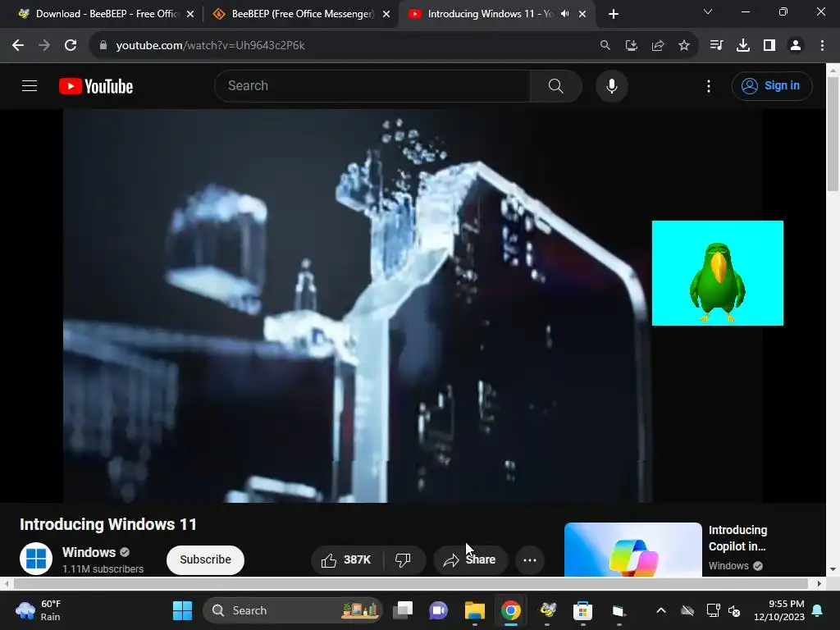Open Microsoft Store from taskbar

[x=583, y=610]
